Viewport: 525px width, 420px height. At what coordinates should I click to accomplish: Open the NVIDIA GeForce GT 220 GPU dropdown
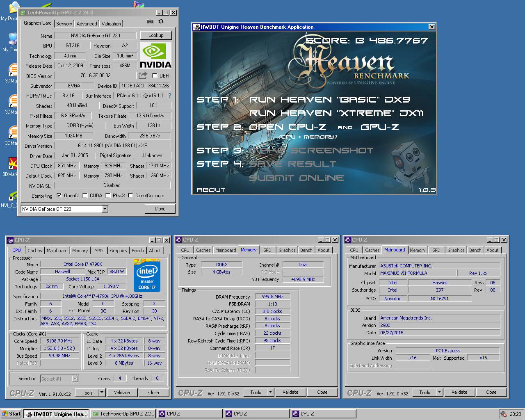[x=105, y=209]
